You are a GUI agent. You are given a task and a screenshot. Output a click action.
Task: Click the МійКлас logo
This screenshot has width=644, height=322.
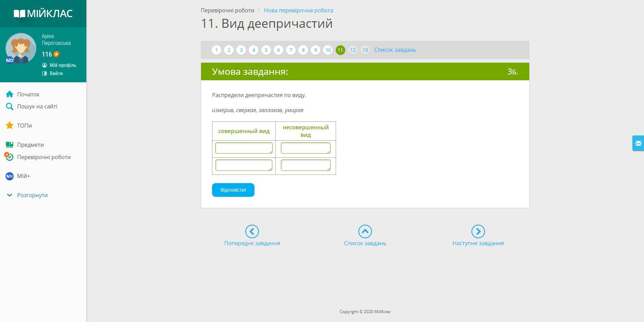(x=43, y=13)
